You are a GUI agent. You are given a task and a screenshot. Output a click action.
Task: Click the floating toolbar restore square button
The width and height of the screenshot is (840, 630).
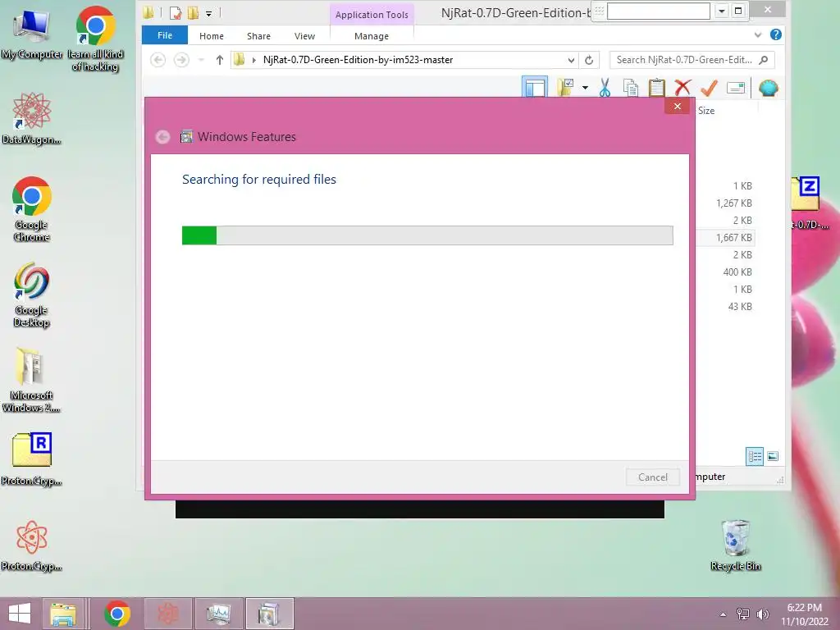click(x=738, y=11)
